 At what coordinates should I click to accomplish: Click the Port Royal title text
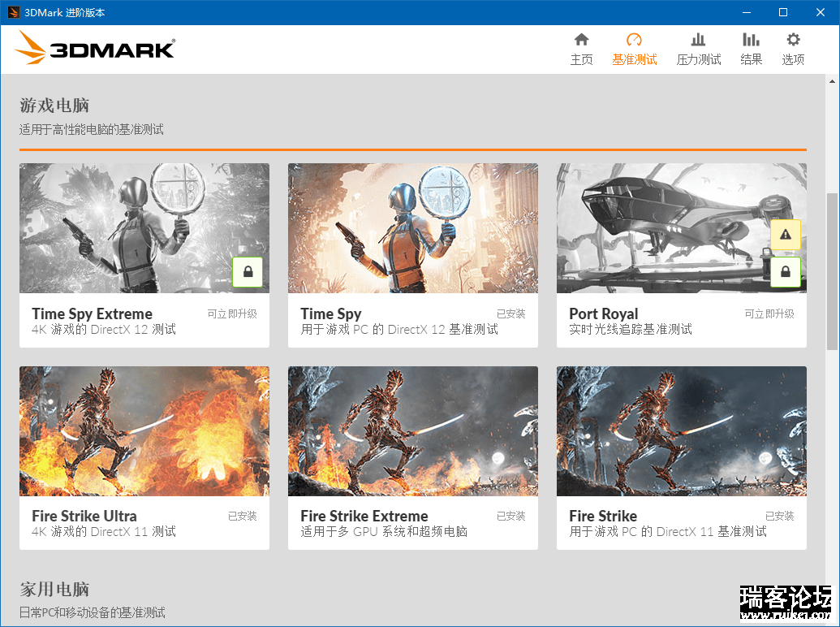click(604, 313)
